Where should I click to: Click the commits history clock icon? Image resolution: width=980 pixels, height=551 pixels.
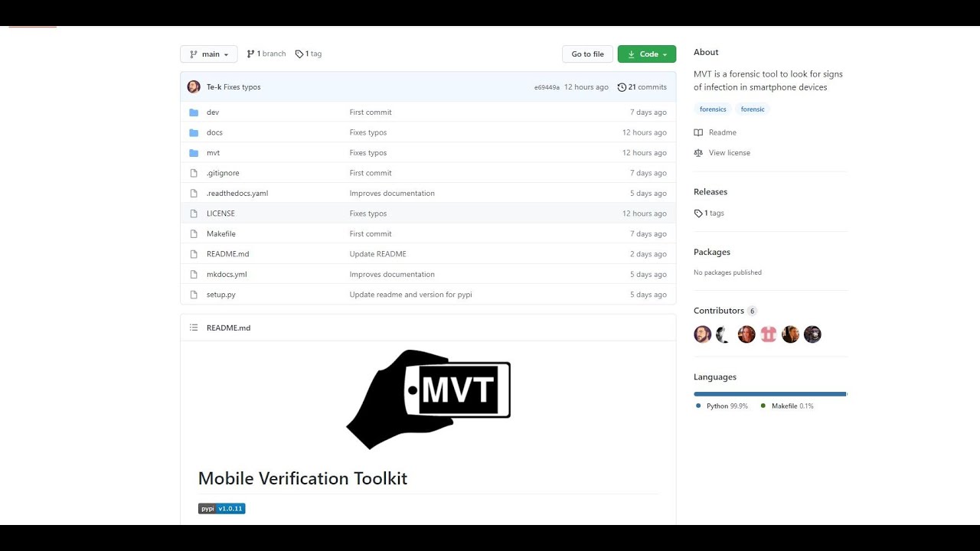pos(622,87)
